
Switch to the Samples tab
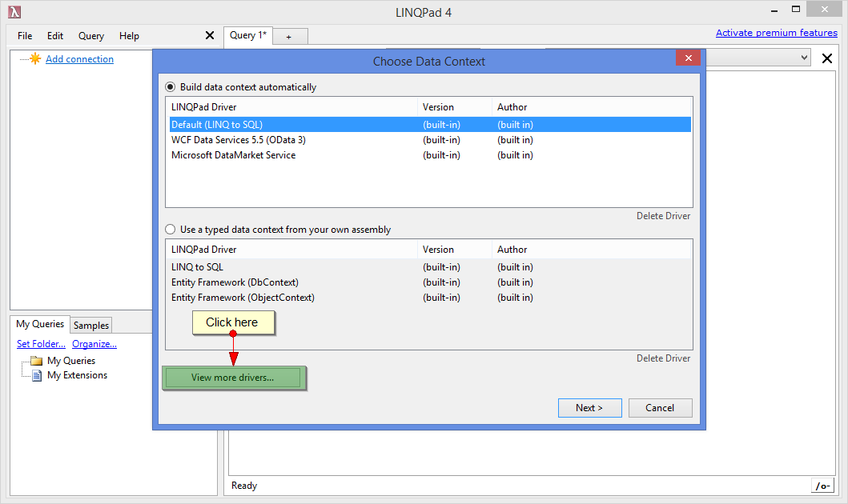[x=90, y=325]
